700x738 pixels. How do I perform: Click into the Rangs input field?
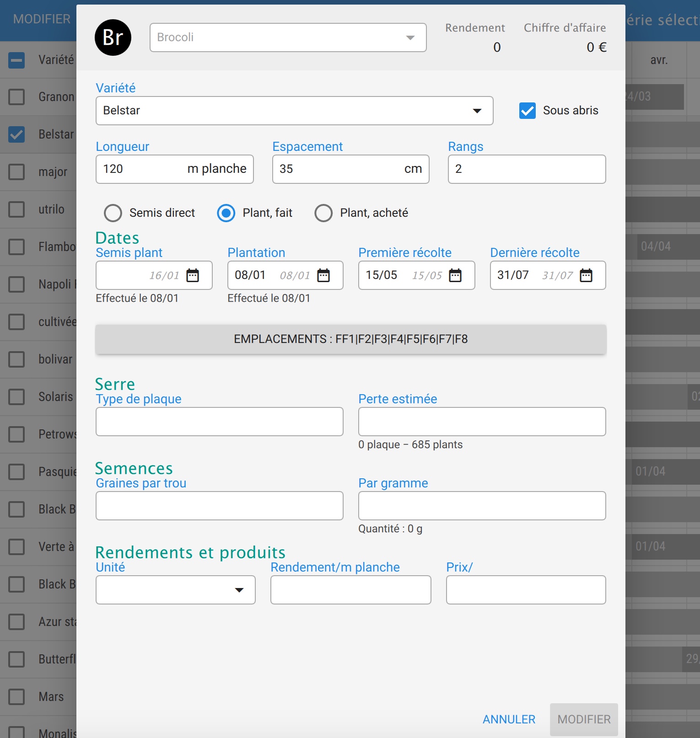(x=527, y=169)
